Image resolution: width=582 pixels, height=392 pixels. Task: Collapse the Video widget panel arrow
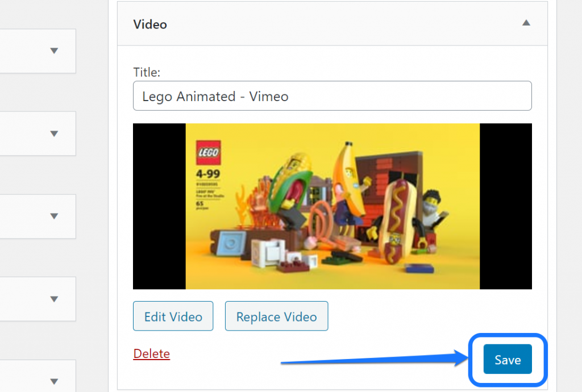pyautogui.click(x=526, y=23)
